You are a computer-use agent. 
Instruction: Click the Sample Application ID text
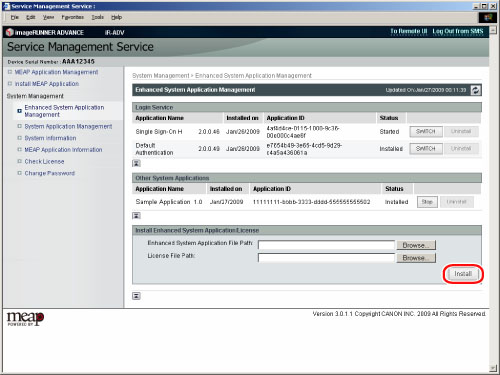pyautogui.click(x=311, y=202)
